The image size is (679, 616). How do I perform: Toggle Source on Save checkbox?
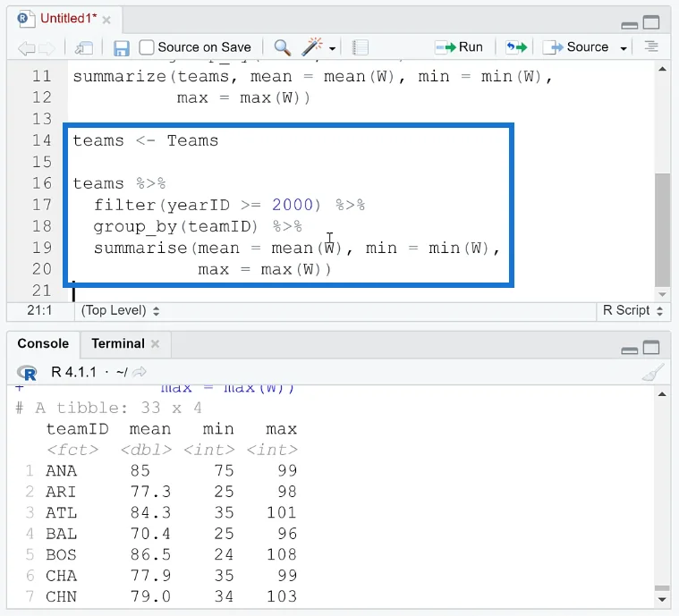click(x=147, y=47)
